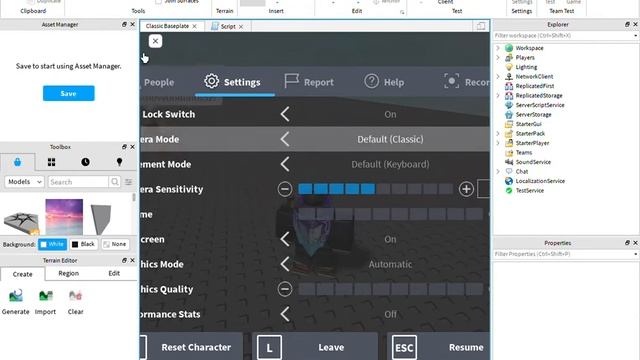Click the Leave button

coord(315,347)
